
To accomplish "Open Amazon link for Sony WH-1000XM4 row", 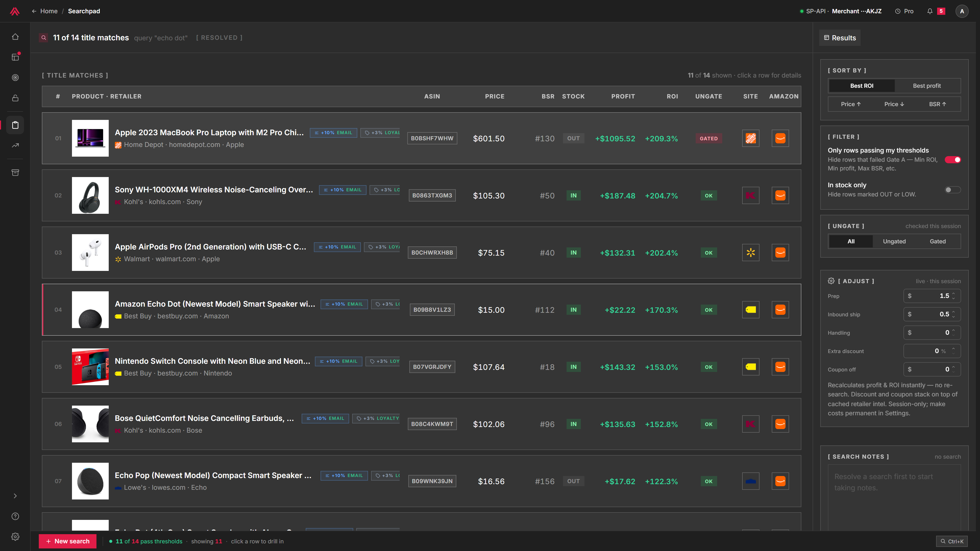I will (780, 195).
